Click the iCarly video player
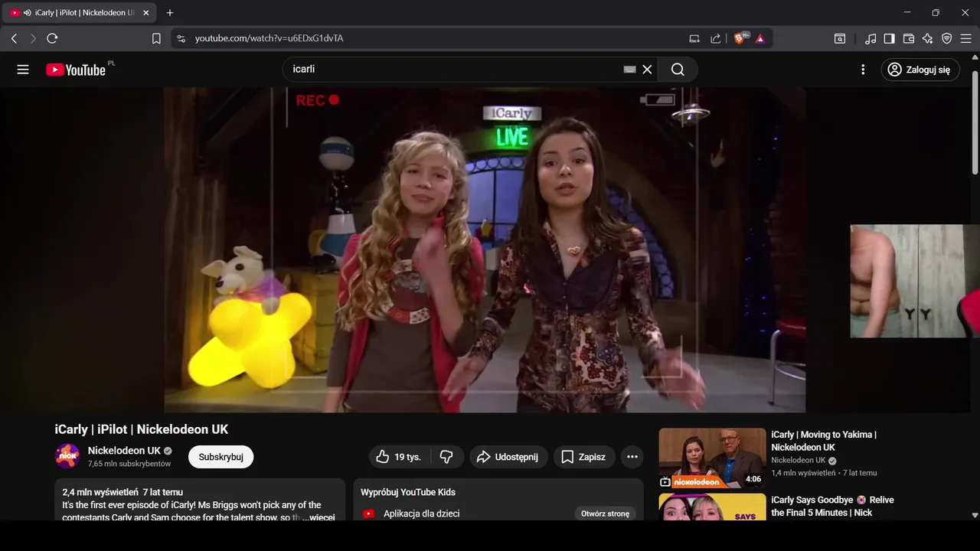 point(485,249)
